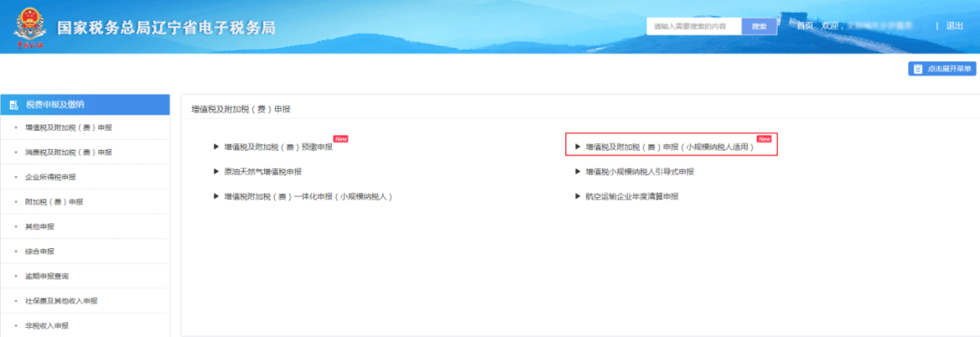The width and height of the screenshot is (980, 337).
Task: Click the document icon in 点击展开菜单 button
Action: tap(918, 69)
